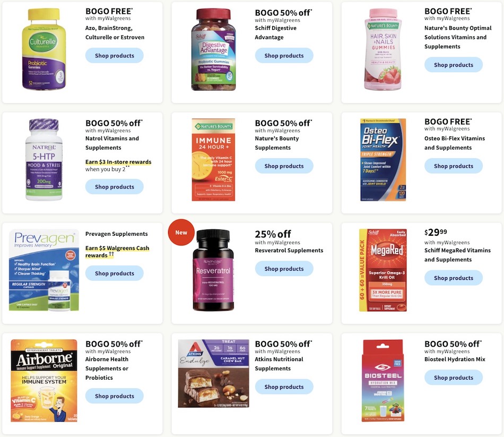
Task: Shop products for Biosteel Hydration Mix
Action: click(454, 378)
